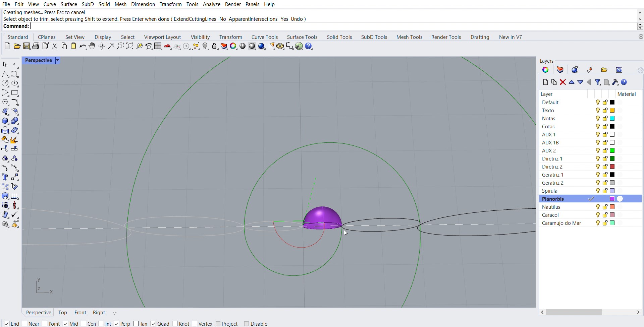The width and height of the screenshot is (644, 327).
Task: Click the Print icon in the toolbar
Action: (x=36, y=46)
